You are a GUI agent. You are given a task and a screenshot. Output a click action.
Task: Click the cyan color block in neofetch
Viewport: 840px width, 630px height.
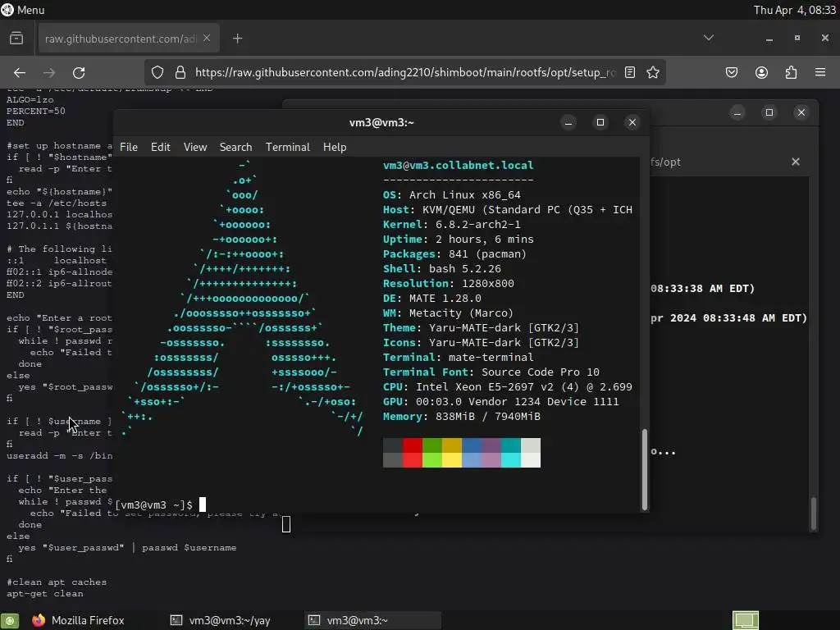click(x=510, y=453)
